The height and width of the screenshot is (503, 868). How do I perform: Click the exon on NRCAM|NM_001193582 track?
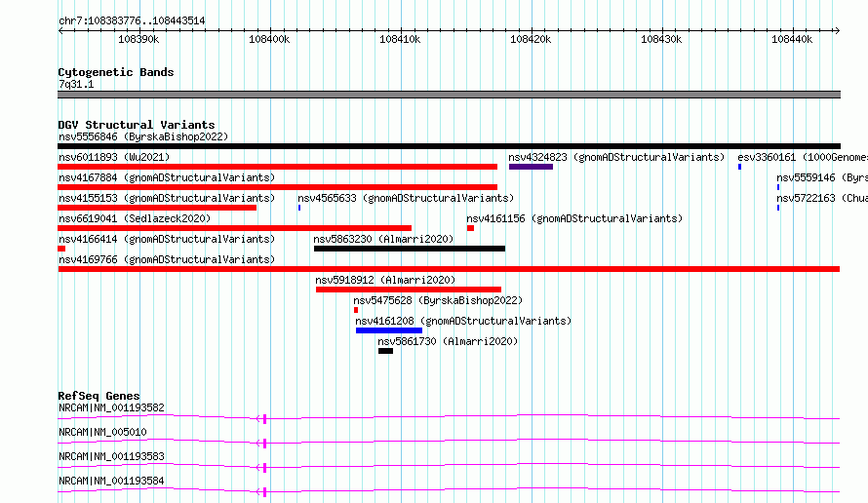264,419
